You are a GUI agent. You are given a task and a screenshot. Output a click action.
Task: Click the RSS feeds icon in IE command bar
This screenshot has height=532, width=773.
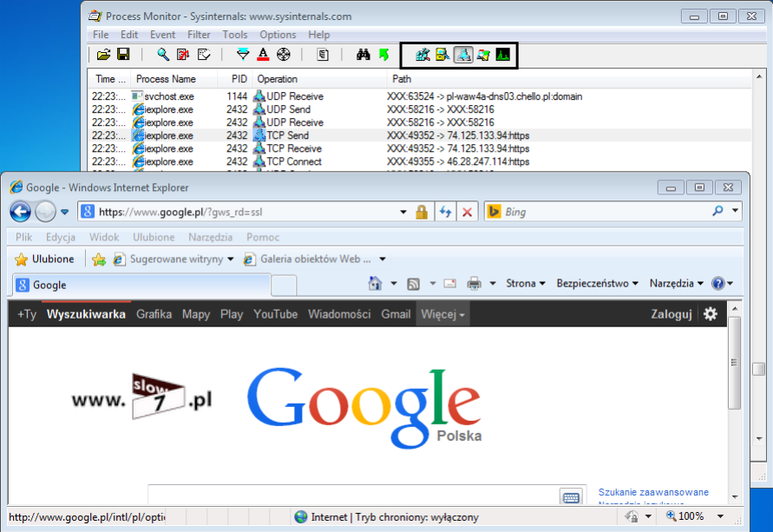pyautogui.click(x=414, y=284)
